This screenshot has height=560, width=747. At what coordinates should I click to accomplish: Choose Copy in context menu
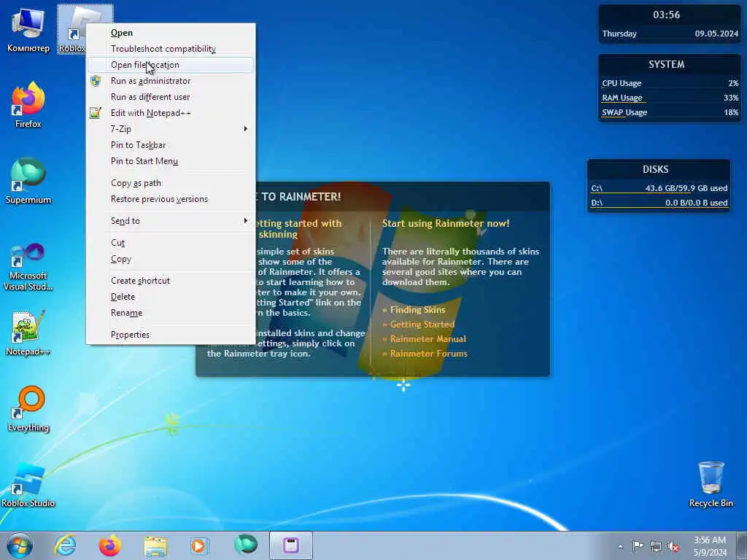pyautogui.click(x=171, y=259)
